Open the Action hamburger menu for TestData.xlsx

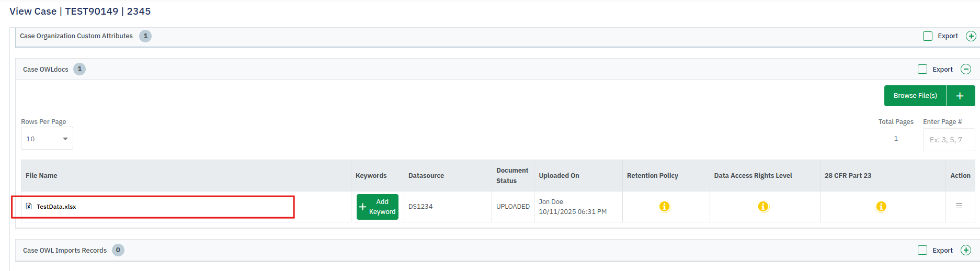coord(959,206)
